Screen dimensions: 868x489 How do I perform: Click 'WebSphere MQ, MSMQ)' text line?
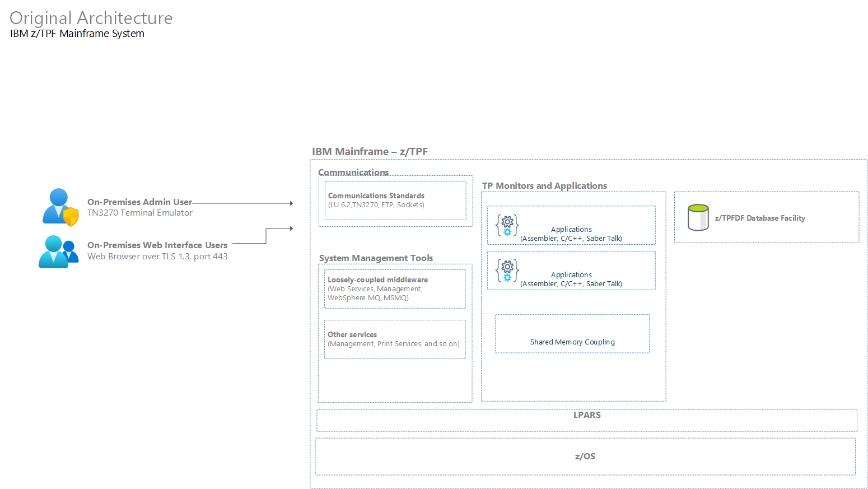(368, 298)
